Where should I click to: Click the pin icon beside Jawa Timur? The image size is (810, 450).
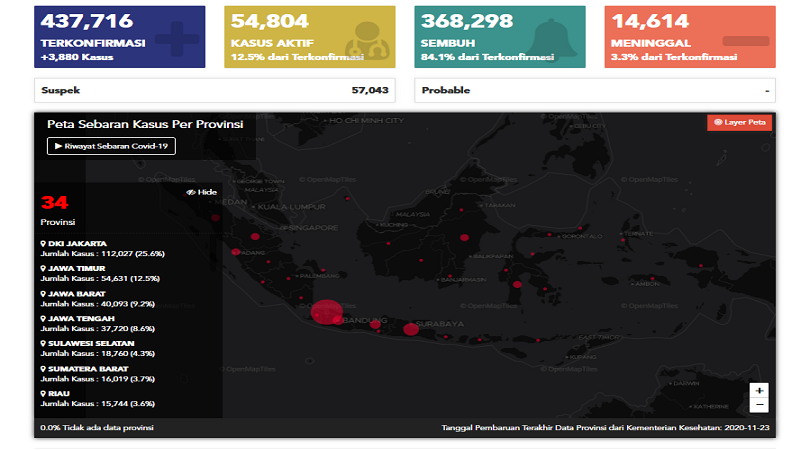[x=43, y=268]
